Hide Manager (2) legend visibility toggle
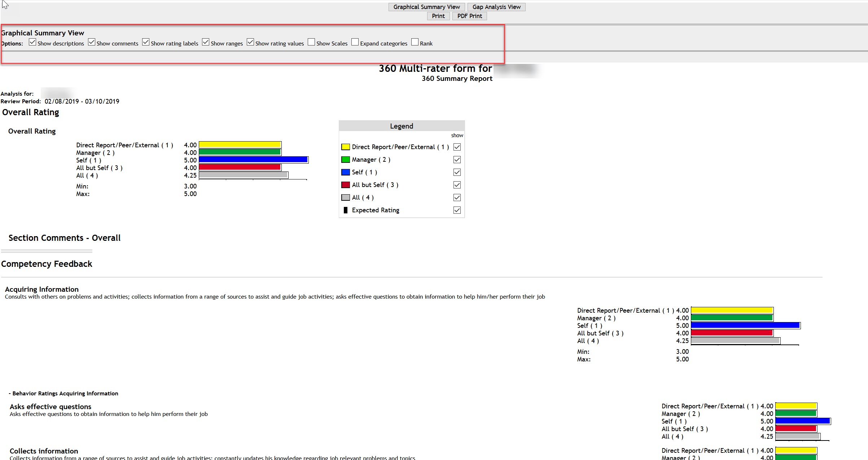 pos(457,160)
